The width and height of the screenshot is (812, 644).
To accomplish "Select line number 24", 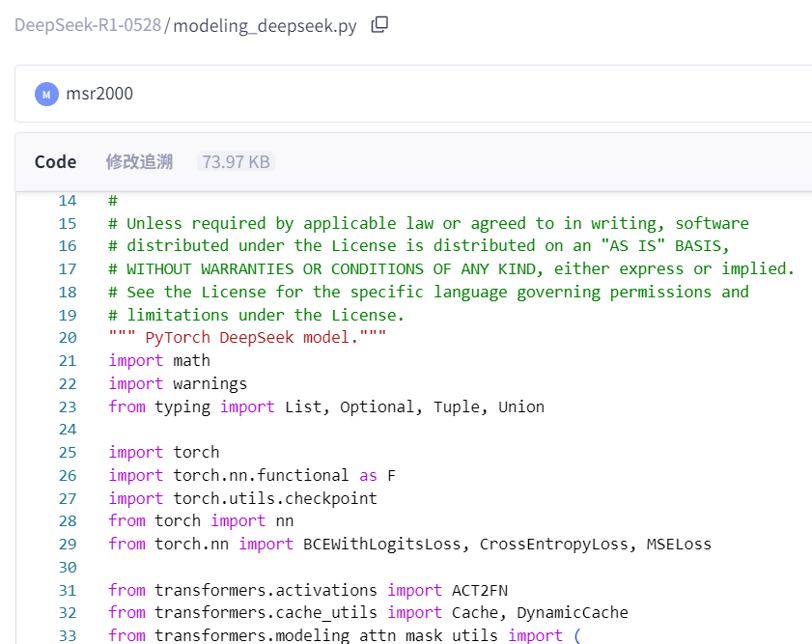I will [68, 429].
